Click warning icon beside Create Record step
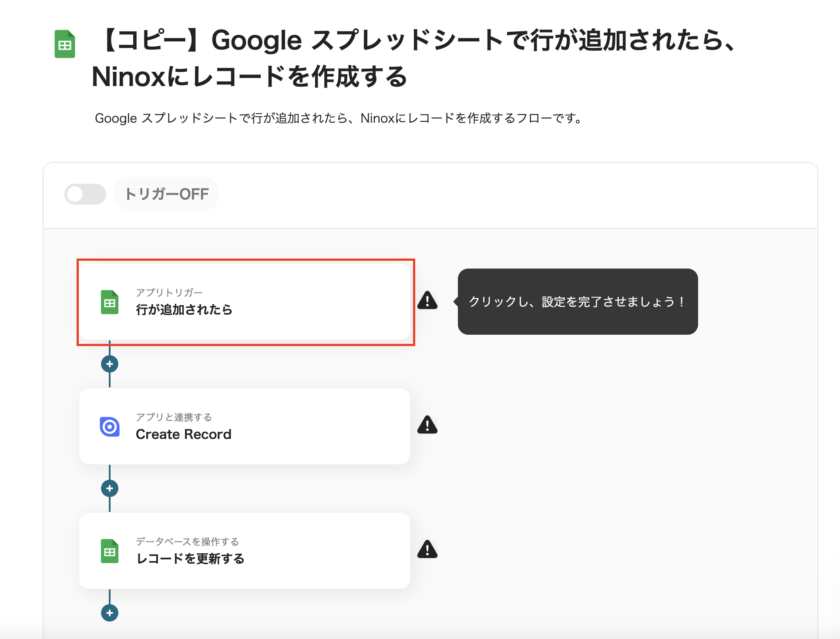The width and height of the screenshot is (840, 639). click(427, 425)
